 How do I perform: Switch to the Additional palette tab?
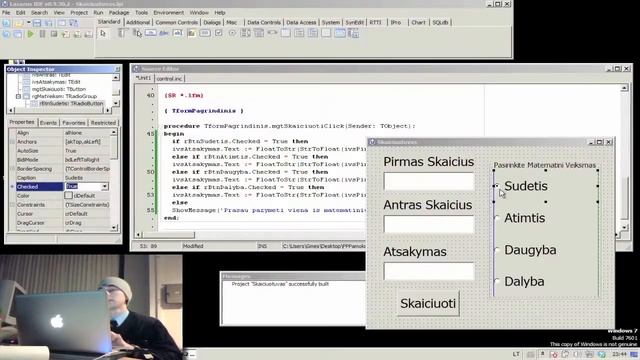coord(138,22)
